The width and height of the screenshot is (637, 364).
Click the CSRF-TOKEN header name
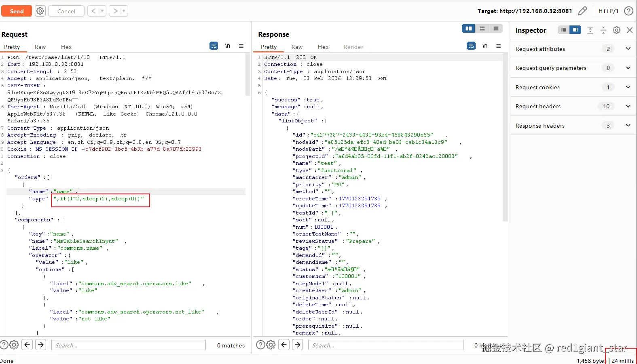23,86
